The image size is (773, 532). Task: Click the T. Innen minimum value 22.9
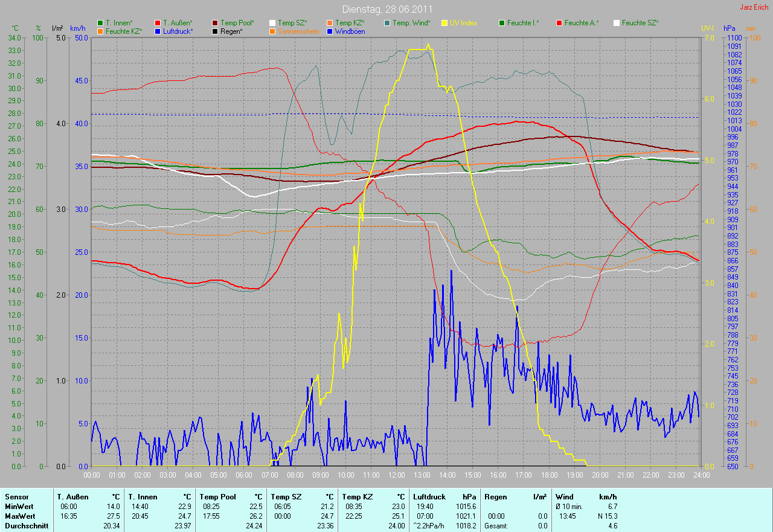[x=185, y=507]
